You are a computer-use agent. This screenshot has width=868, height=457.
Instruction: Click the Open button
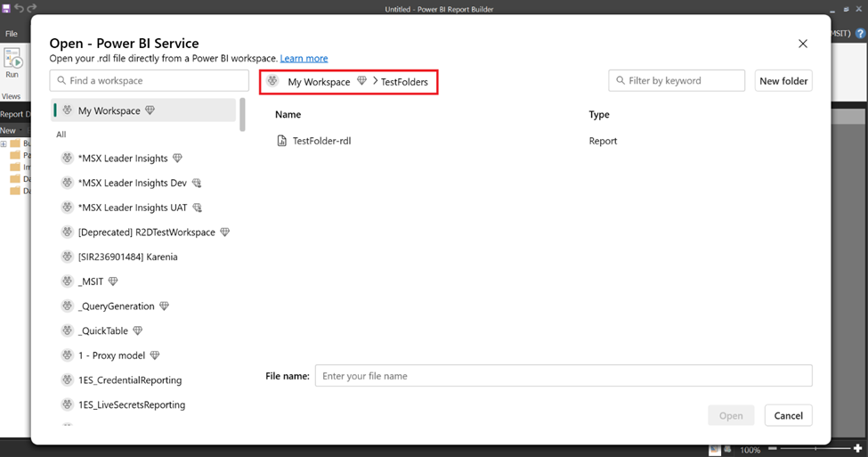(731, 415)
